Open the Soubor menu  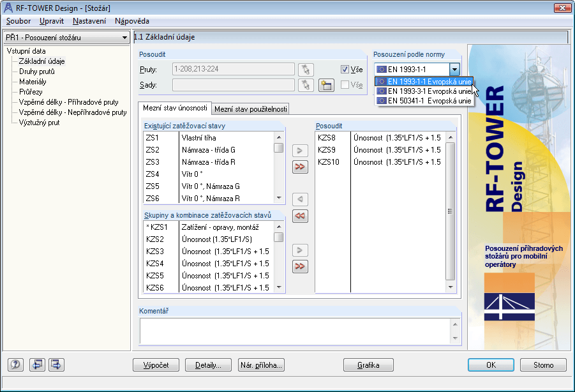[x=19, y=21]
